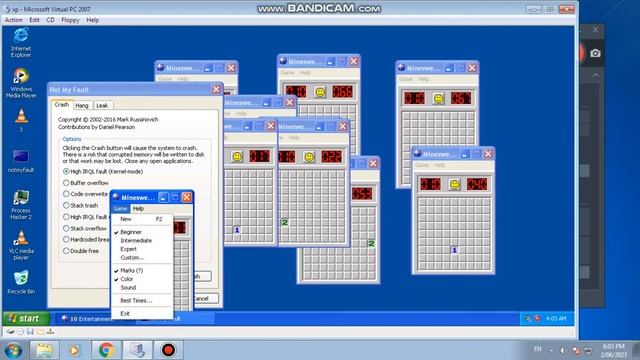The image size is (640, 360).
Task: Select the Recycle Bin desktop icon
Action: 21,282
